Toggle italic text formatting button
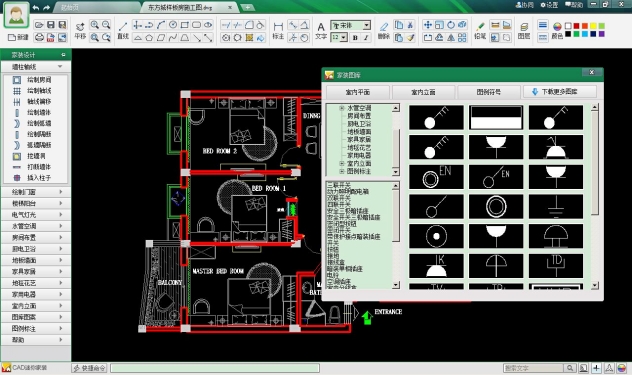632x375 pixels. [x=366, y=38]
